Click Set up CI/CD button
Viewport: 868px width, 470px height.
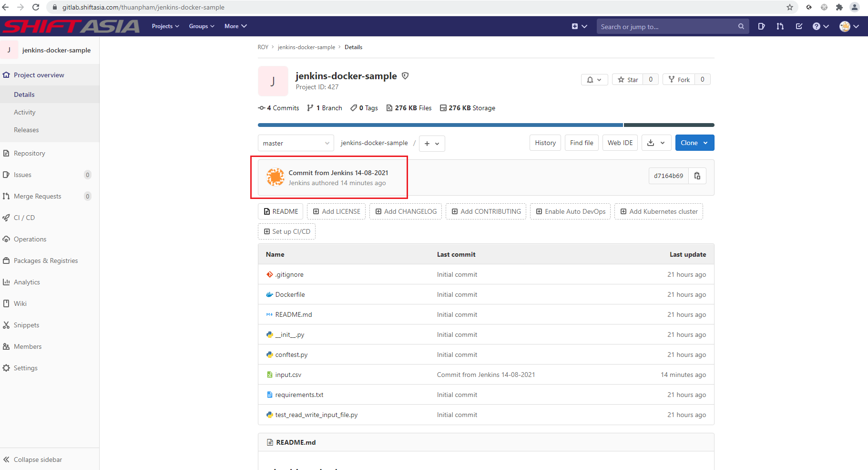286,231
